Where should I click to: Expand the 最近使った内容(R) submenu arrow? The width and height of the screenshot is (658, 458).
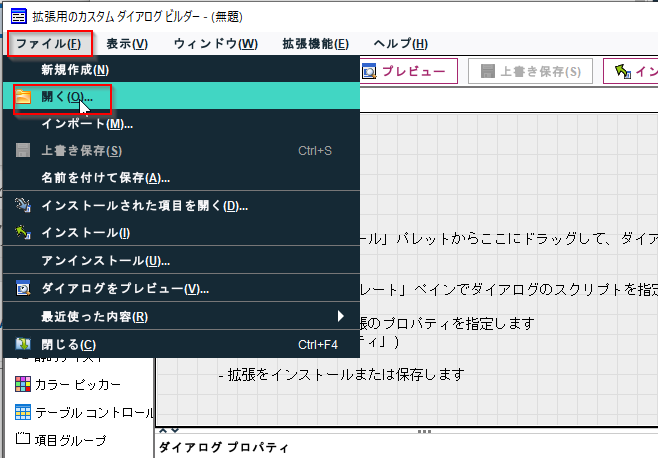[341, 316]
